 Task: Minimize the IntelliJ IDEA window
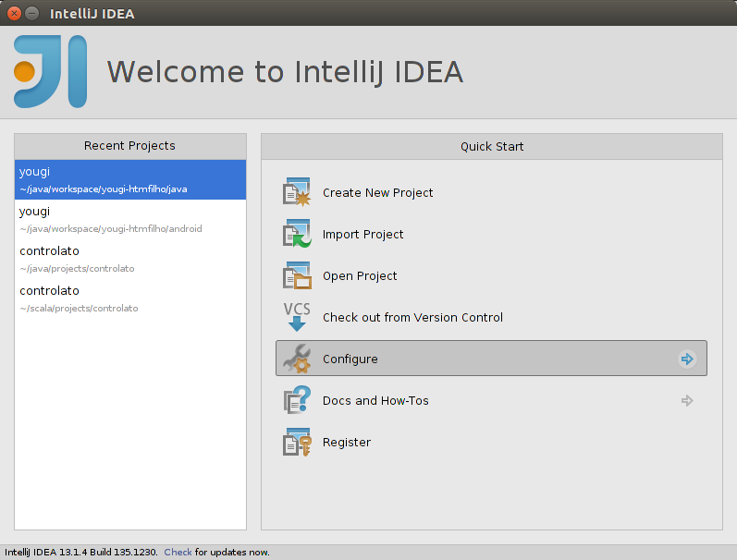pos(32,13)
